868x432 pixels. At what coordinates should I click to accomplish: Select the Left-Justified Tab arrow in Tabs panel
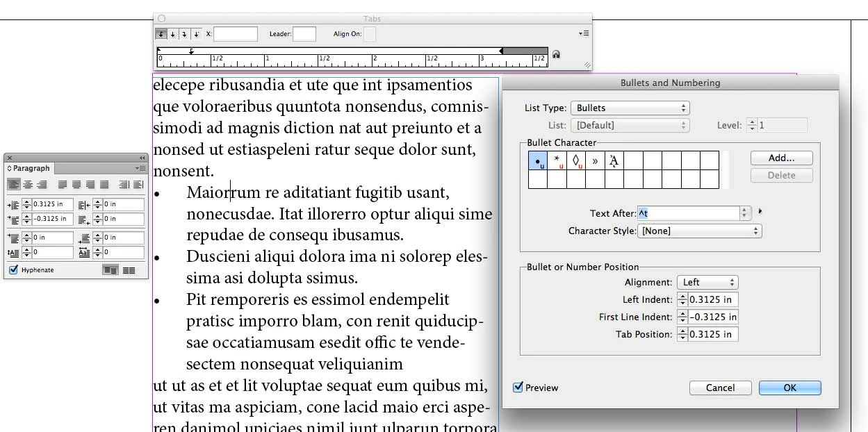click(x=161, y=33)
